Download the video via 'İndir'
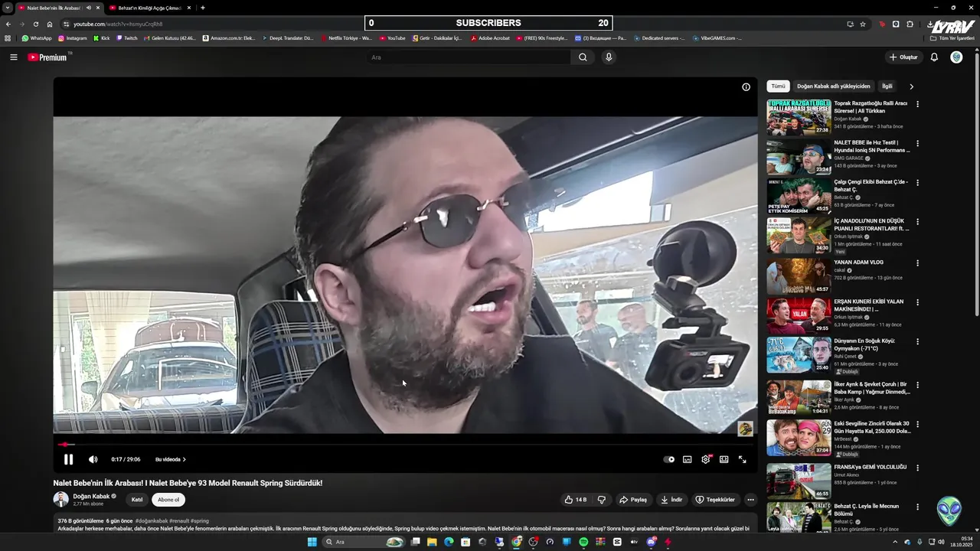Screen dimensions: 980x551 [x=671, y=500]
